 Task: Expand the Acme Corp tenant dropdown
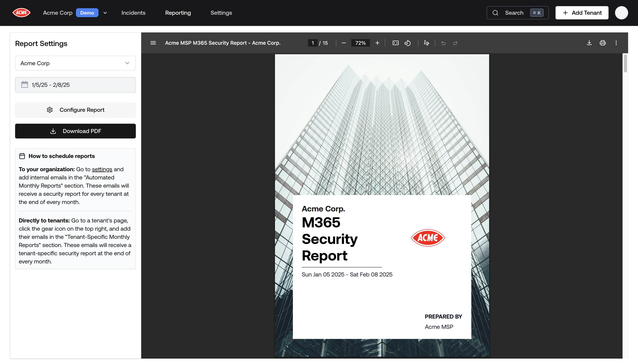[75, 63]
